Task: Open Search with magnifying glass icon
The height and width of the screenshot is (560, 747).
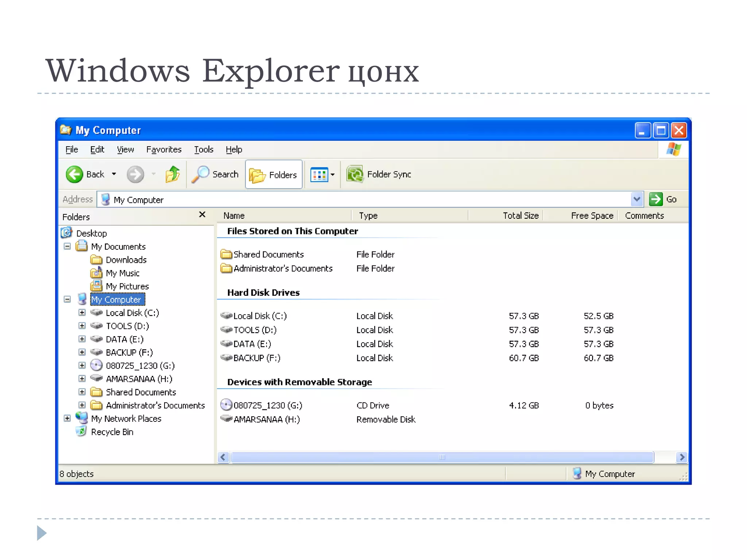Action: coord(200,174)
